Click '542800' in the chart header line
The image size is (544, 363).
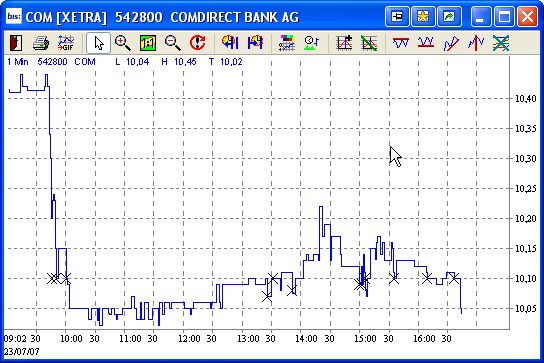52,62
